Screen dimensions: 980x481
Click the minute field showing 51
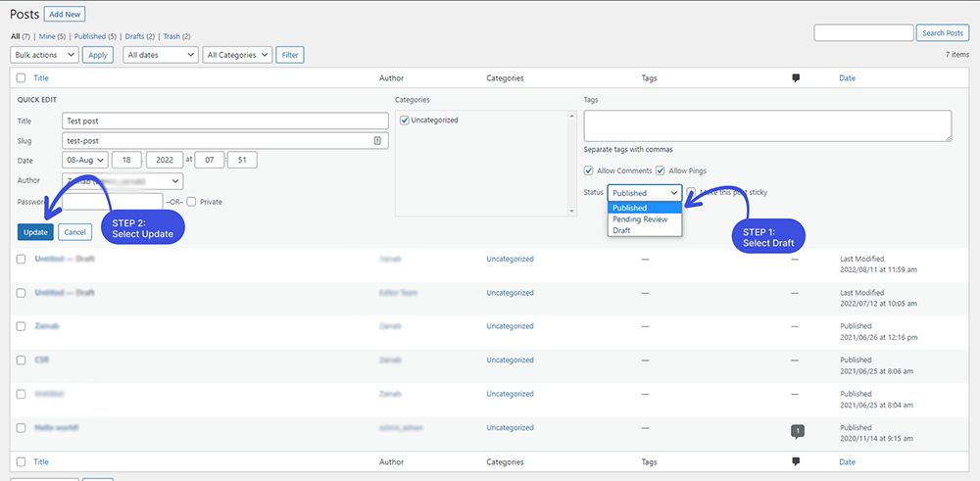(x=242, y=160)
